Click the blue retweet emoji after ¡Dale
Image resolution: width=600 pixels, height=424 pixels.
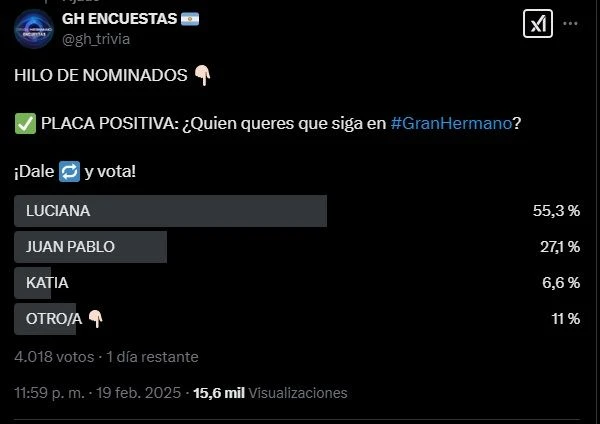tap(69, 172)
